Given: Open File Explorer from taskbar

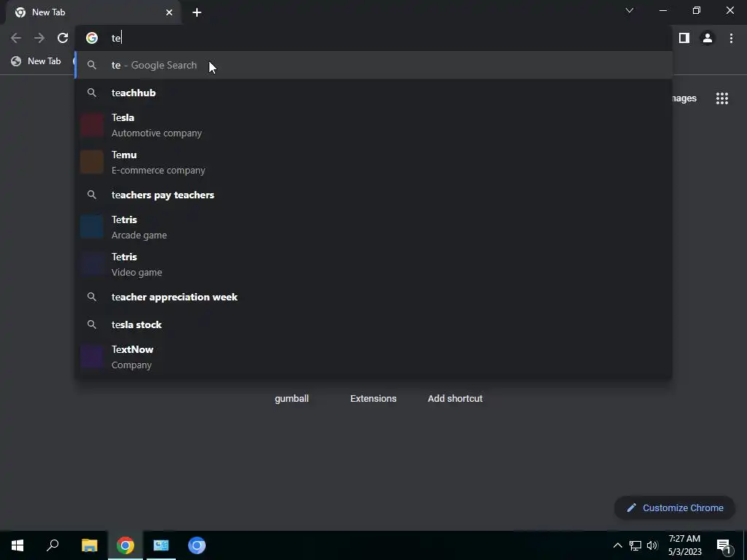Looking at the screenshot, I should [89, 545].
